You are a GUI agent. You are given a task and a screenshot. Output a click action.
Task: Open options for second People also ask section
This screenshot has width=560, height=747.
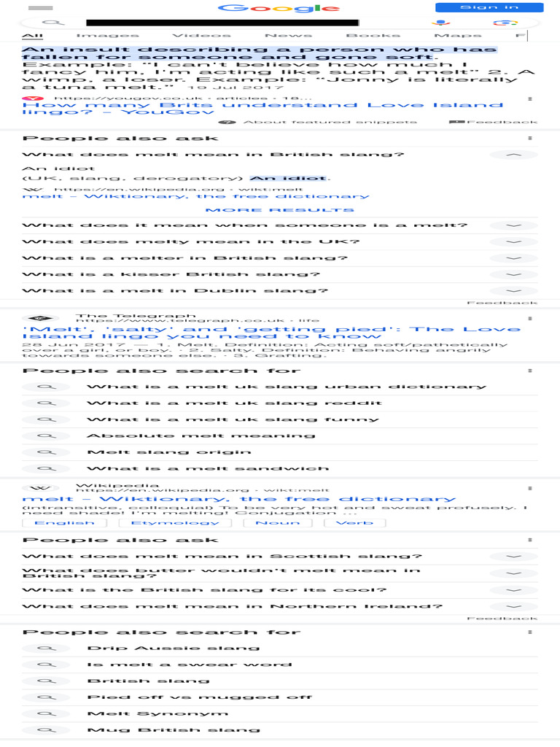(x=530, y=541)
